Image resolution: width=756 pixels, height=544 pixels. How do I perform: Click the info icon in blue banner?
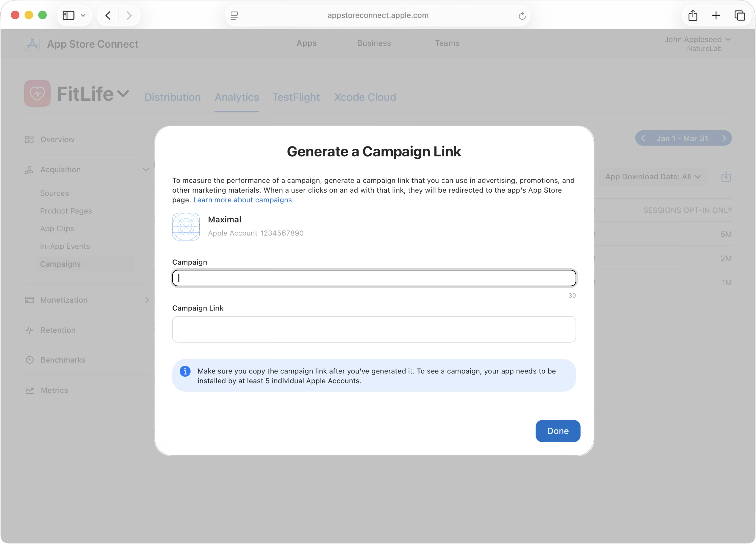(x=185, y=371)
